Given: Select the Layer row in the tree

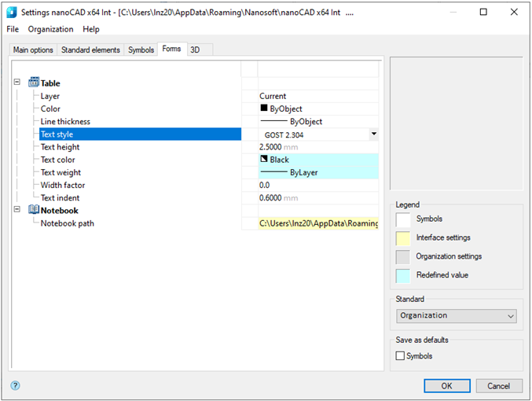Looking at the screenshot, I should 140,96.
